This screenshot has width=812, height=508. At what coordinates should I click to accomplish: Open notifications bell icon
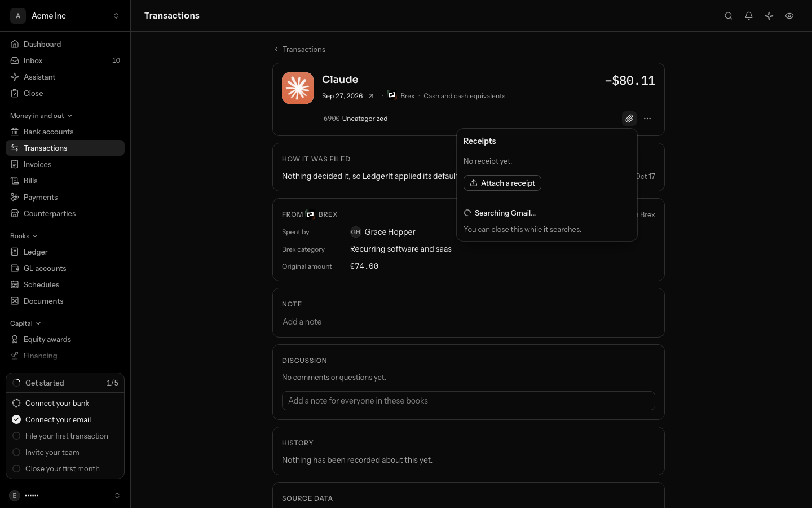pyautogui.click(x=749, y=16)
